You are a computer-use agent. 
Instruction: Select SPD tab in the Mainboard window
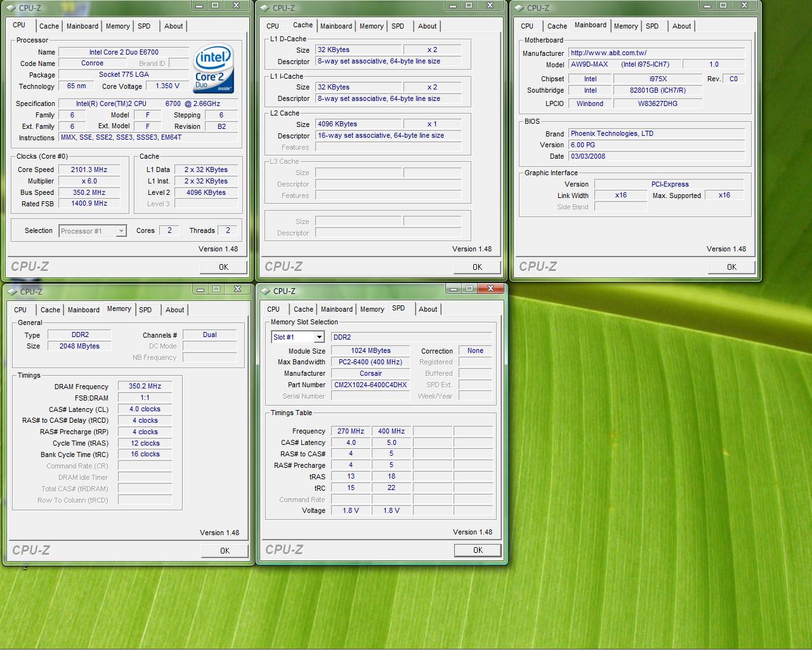[x=652, y=26]
